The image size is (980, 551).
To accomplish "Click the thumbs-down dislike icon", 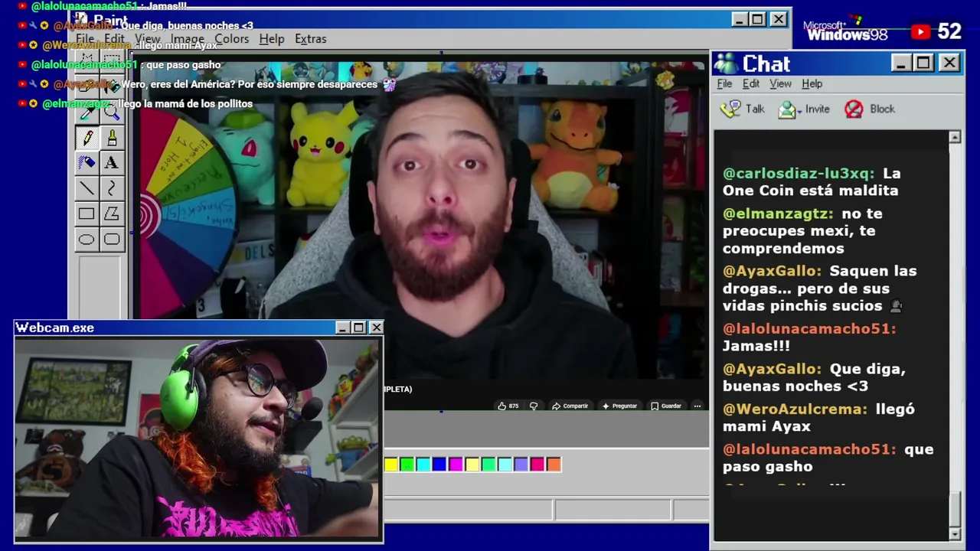I will click(x=534, y=406).
